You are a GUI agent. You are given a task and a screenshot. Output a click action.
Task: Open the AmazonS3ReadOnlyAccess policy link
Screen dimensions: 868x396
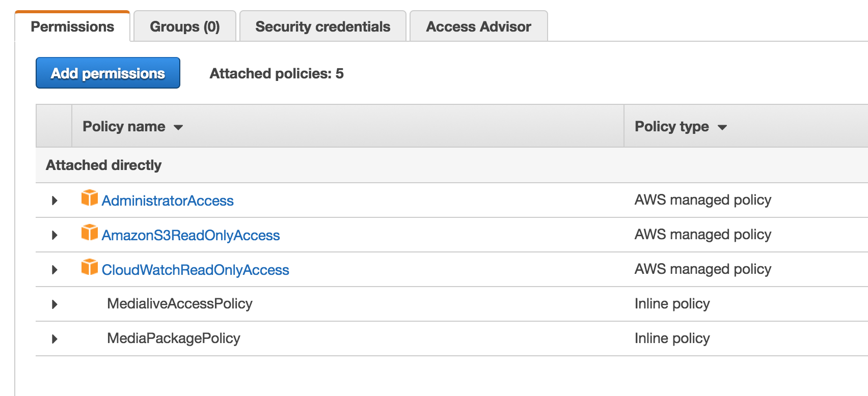pos(191,235)
